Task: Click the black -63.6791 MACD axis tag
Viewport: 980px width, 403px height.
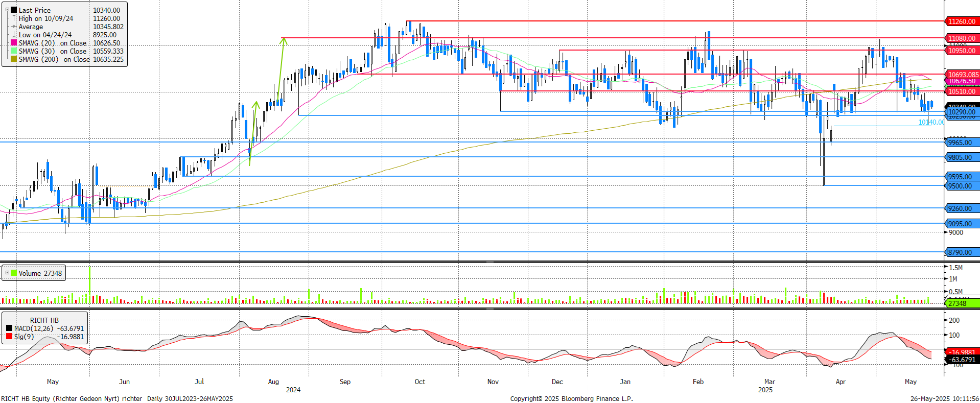Action: tap(963, 360)
